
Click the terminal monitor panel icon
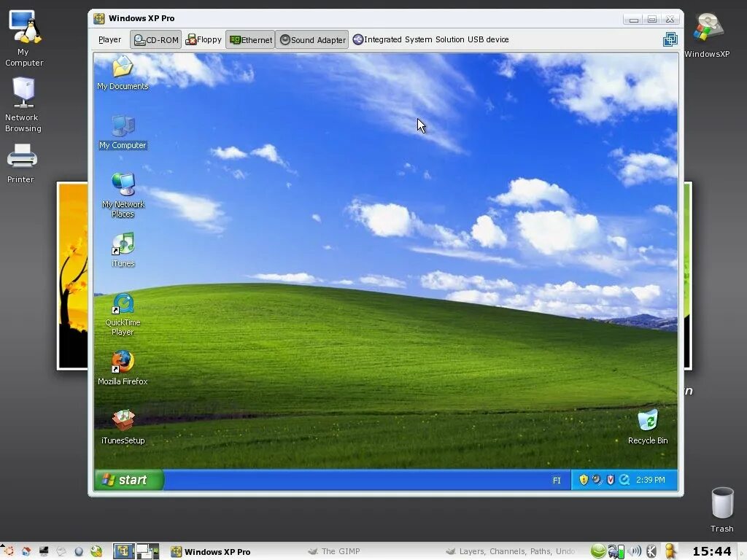[x=44, y=551]
